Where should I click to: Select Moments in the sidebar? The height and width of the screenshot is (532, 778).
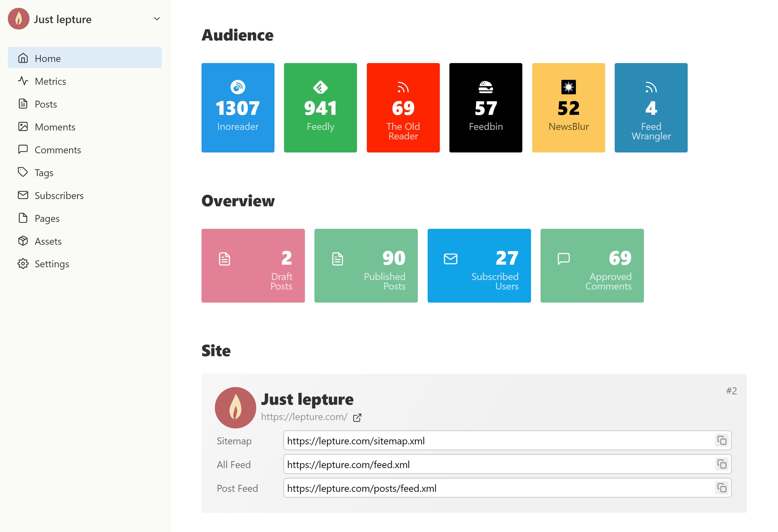(85, 127)
